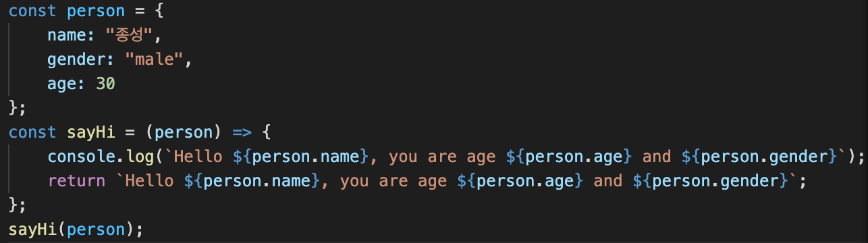Click the "male" string value
Viewport: 868px width, 243px height.
point(155,59)
